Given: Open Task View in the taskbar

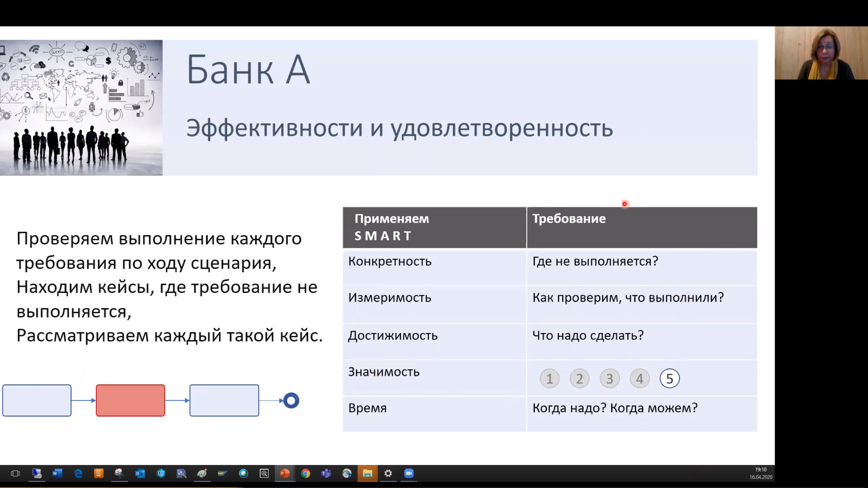Looking at the screenshot, I should [15, 473].
